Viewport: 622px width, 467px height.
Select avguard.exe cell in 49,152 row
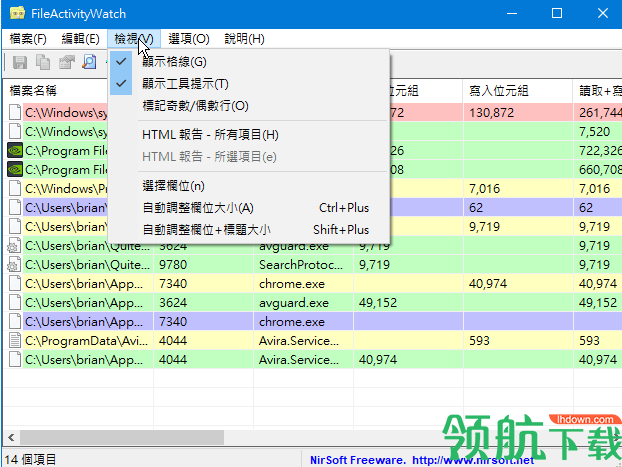point(303,303)
